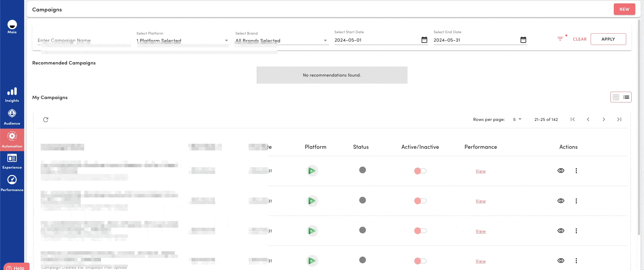Click APPLY filters button
Screen dimensions: 644x270
tap(608, 39)
